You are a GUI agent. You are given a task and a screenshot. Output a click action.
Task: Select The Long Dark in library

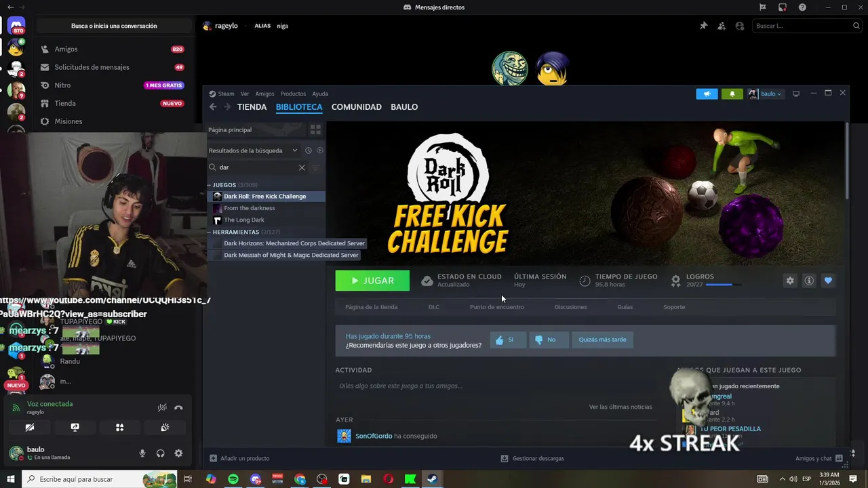point(243,220)
